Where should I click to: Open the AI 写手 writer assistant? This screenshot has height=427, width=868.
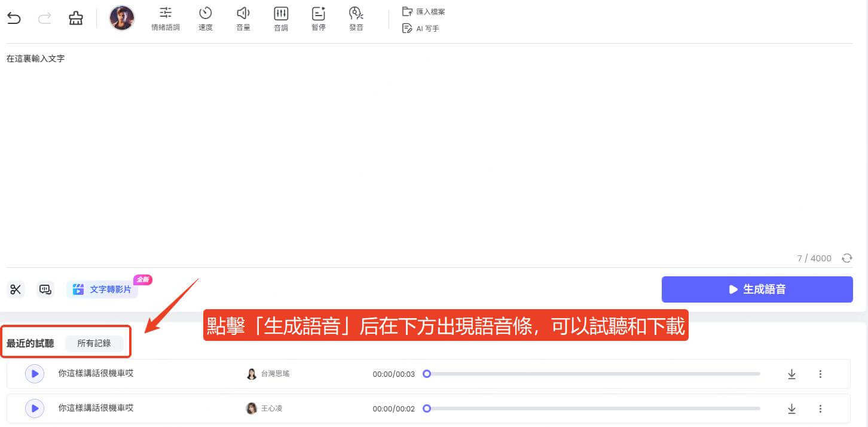coord(421,28)
